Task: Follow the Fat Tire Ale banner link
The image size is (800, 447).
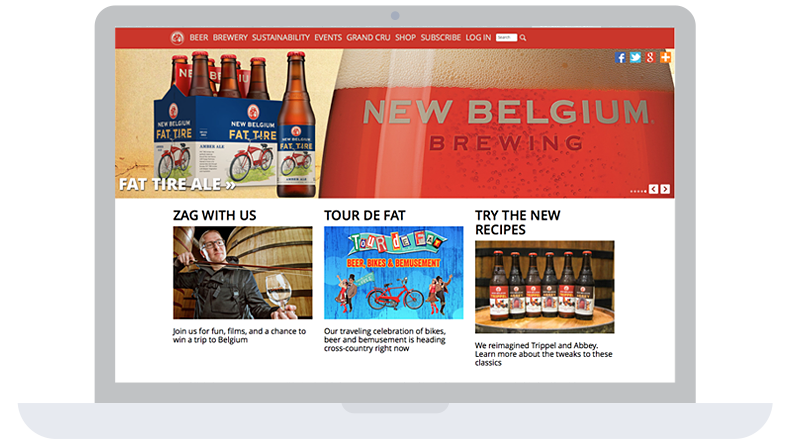Action: point(178,184)
